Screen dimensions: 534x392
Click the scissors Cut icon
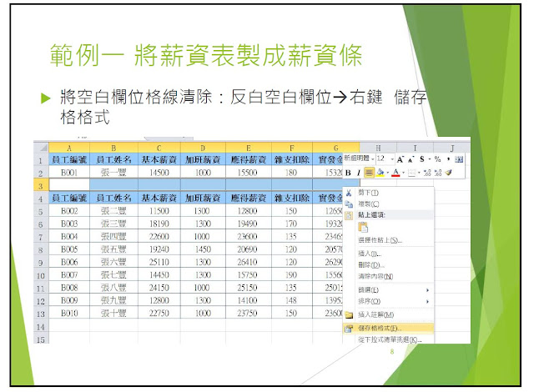(349, 193)
